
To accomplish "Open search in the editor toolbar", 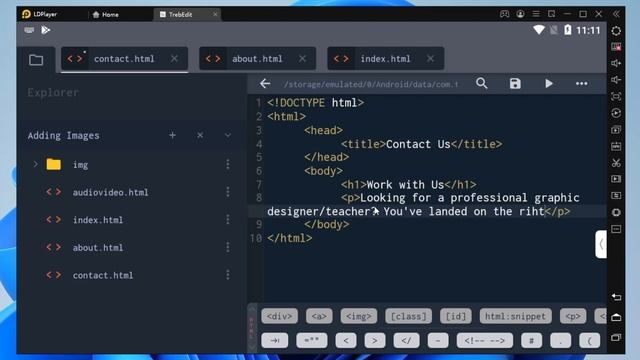I will [482, 84].
